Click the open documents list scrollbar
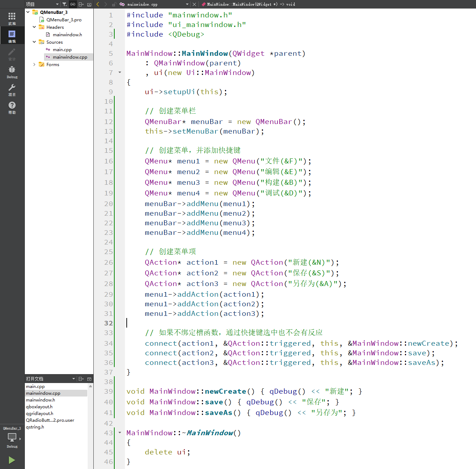The image size is (476, 469). [91, 426]
